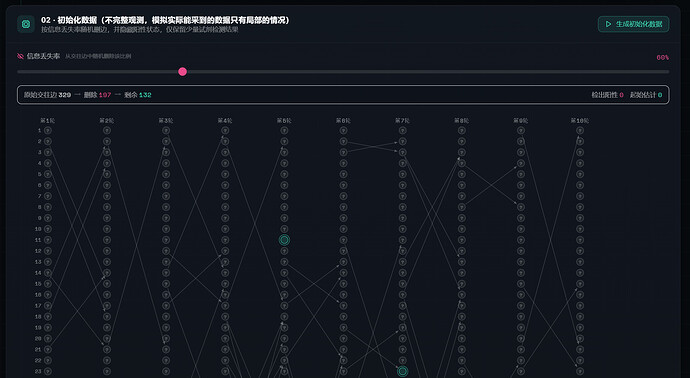Select row 3 node in 第2轮
The image size is (690, 378).
pos(107,152)
